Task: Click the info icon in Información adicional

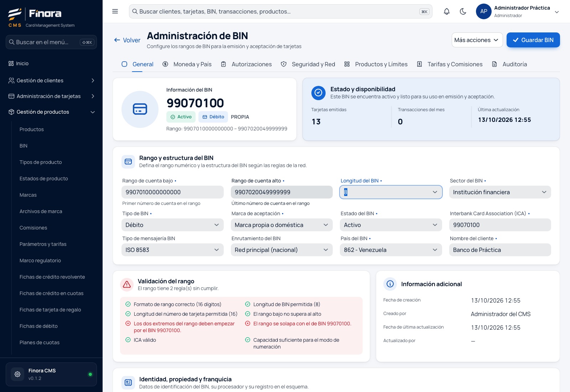Action: coord(390,284)
